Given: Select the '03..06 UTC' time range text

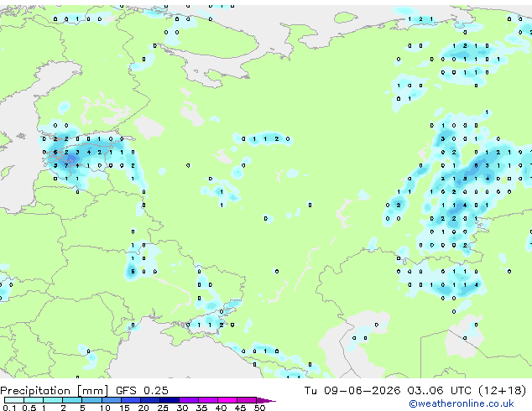Looking at the screenshot, I should (441, 391).
